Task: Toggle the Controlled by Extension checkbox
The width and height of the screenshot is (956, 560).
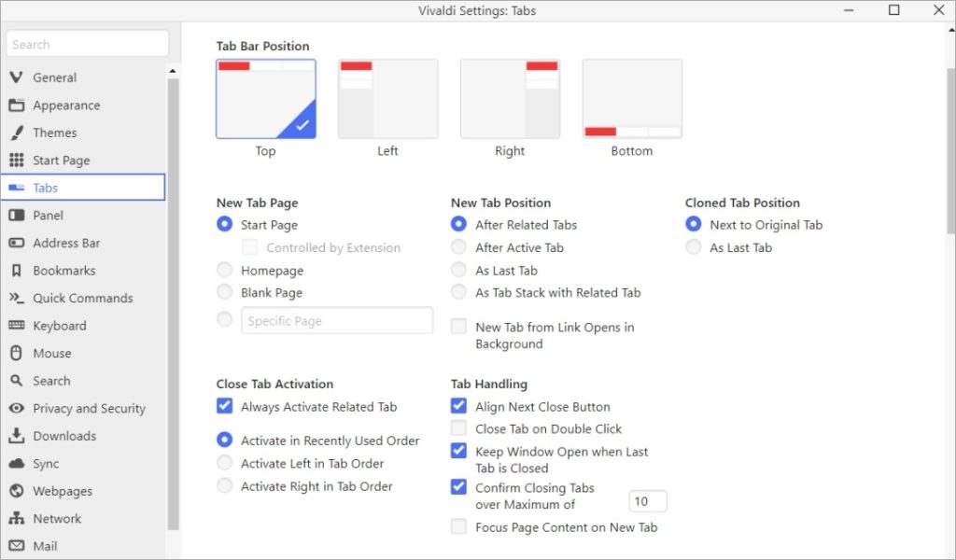Action: (x=249, y=246)
